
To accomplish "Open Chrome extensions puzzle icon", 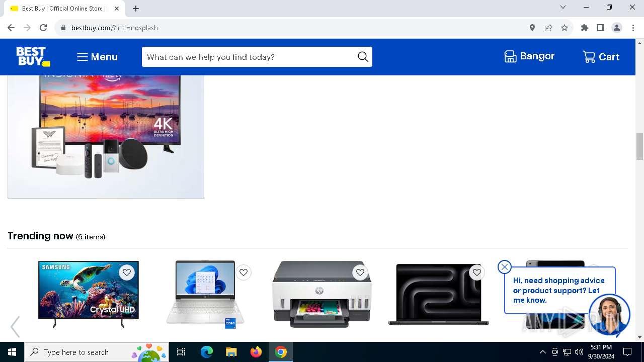I will tap(585, 28).
